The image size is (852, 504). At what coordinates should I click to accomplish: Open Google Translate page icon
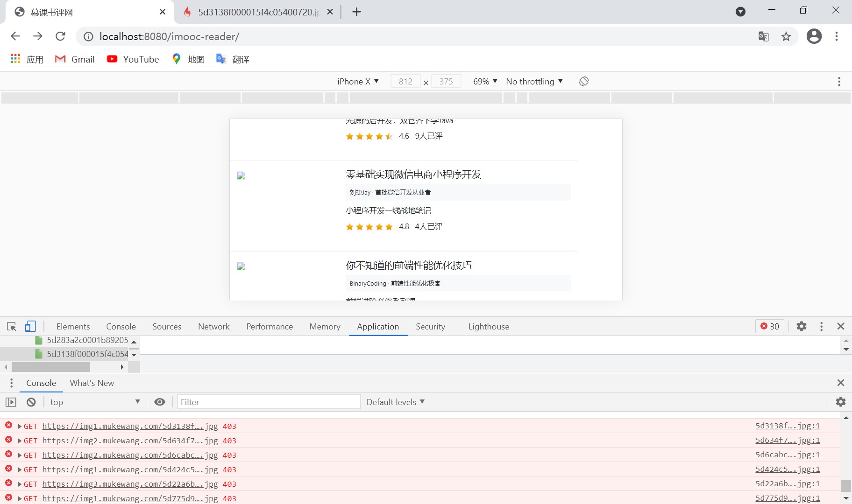(x=764, y=36)
